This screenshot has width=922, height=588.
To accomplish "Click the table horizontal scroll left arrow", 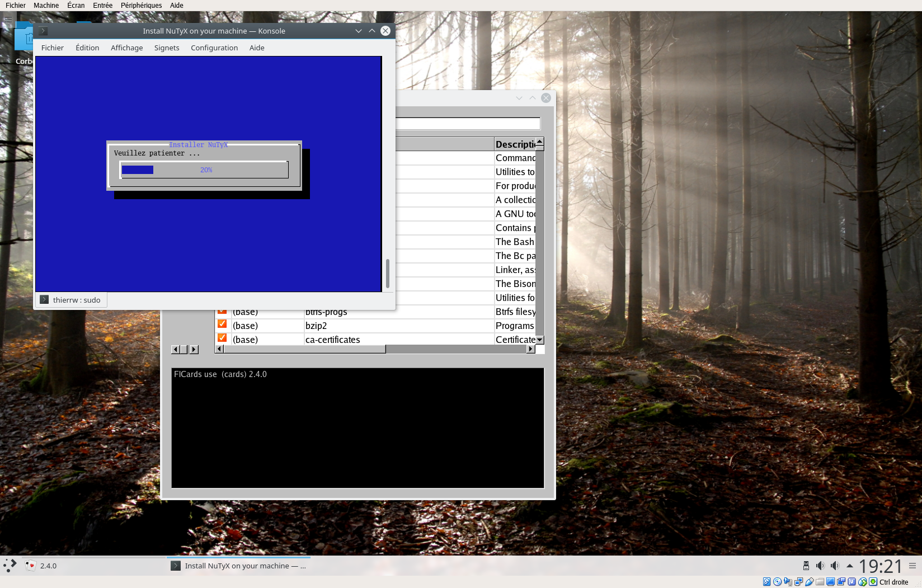I will 220,349.
